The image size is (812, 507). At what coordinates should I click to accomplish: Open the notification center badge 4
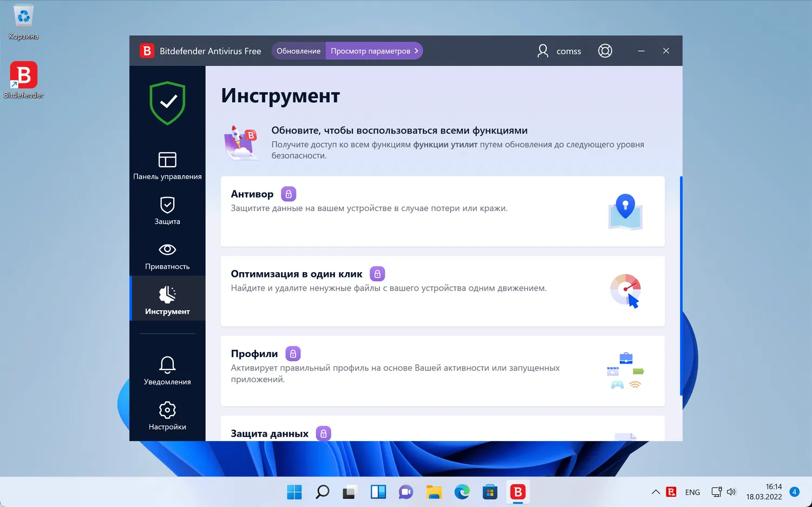794,492
